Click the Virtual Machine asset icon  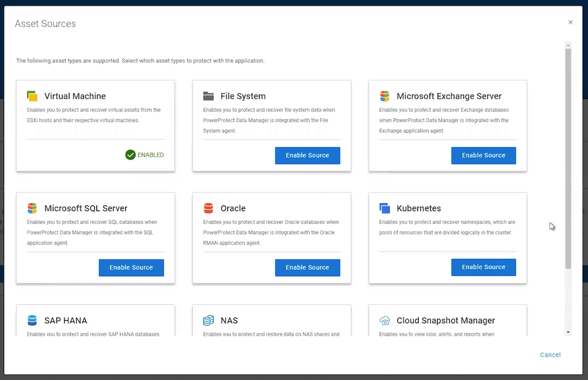(32, 96)
